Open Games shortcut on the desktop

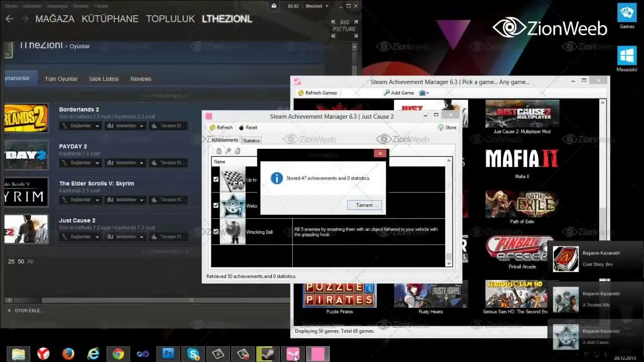[x=627, y=16]
